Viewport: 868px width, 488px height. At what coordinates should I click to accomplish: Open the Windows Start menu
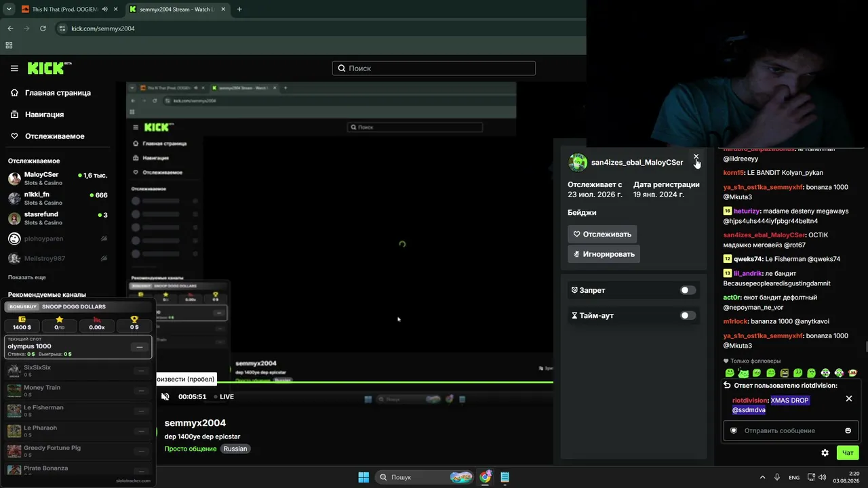[x=363, y=477]
